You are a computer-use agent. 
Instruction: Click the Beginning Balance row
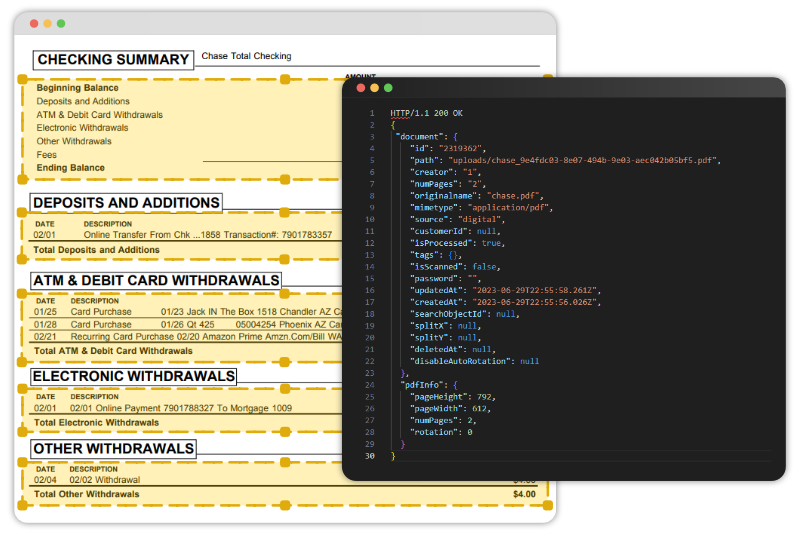pos(77,88)
